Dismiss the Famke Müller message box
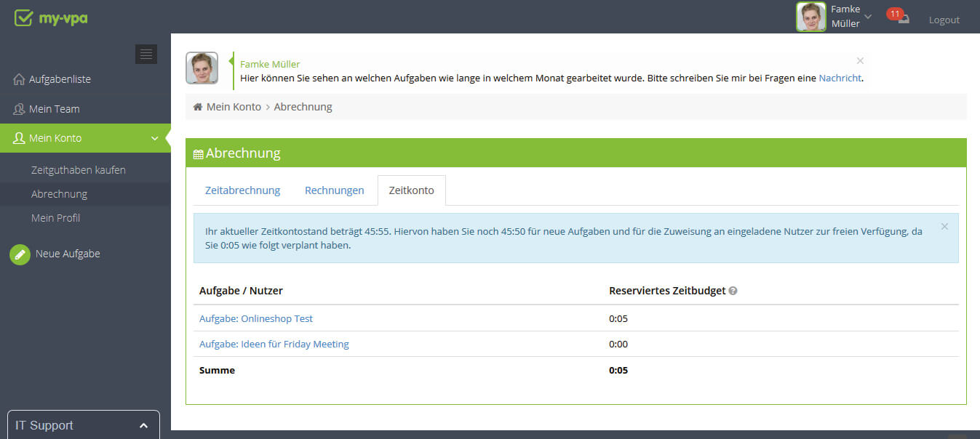Viewport: 980px width, 439px height. 860,61
